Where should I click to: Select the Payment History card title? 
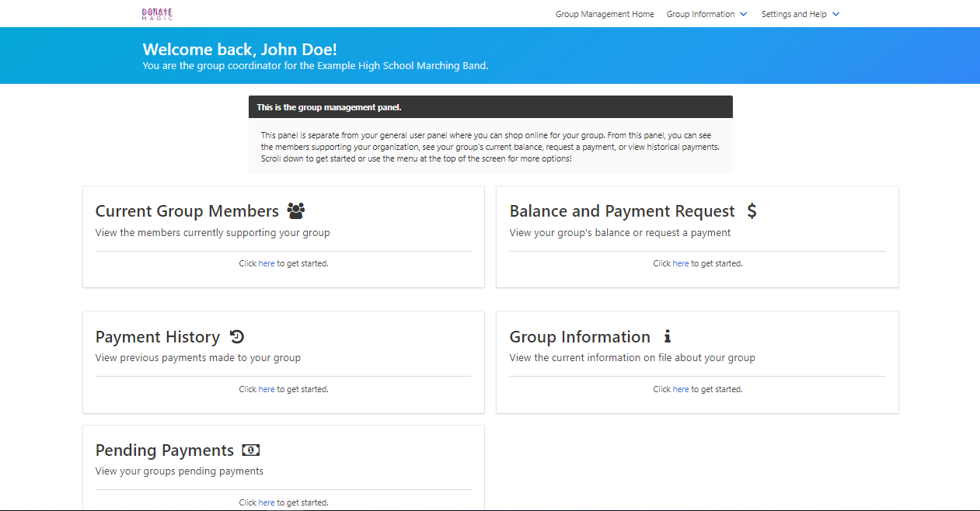[158, 337]
